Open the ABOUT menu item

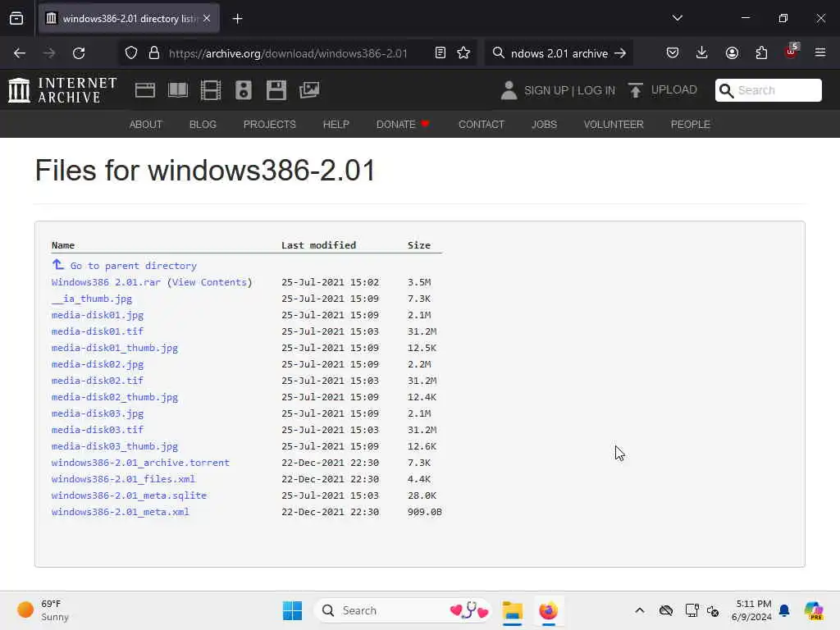[146, 125]
